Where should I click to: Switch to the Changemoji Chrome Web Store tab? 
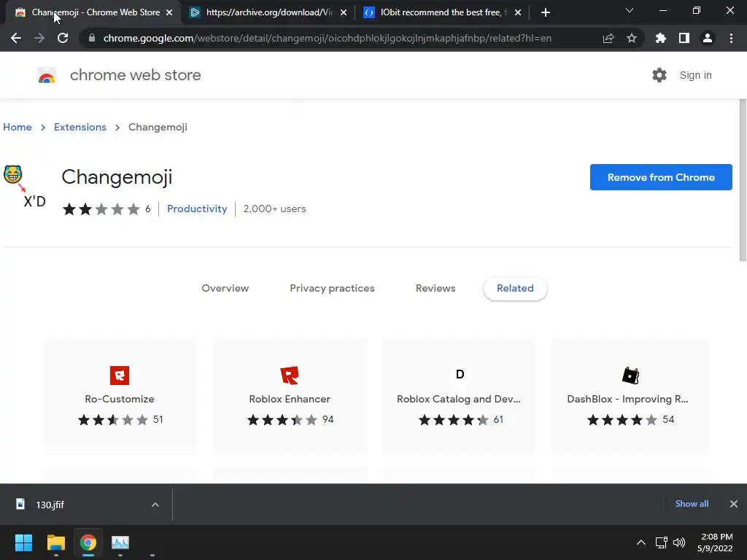(x=93, y=12)
